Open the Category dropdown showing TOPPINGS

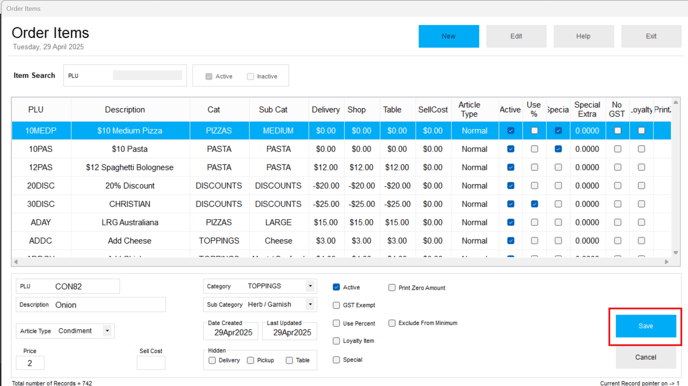coord(310,286)
